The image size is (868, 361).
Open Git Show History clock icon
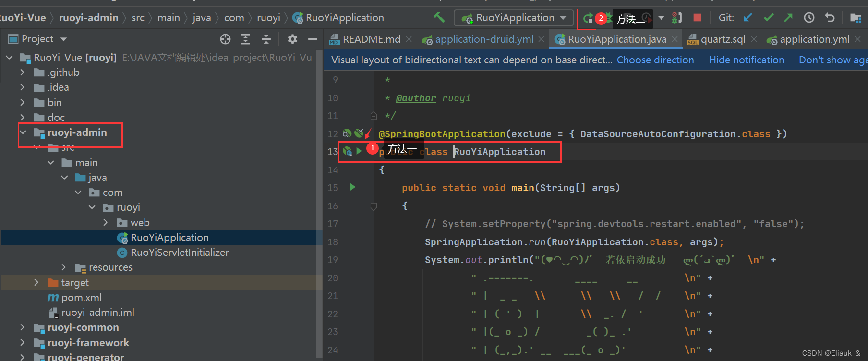809,18
